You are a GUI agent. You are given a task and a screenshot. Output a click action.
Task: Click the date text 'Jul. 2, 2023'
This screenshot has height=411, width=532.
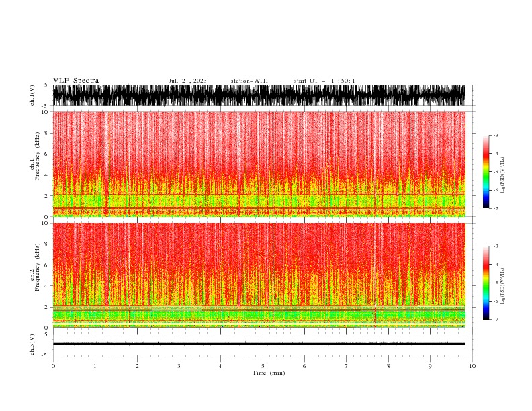(187, 81)
